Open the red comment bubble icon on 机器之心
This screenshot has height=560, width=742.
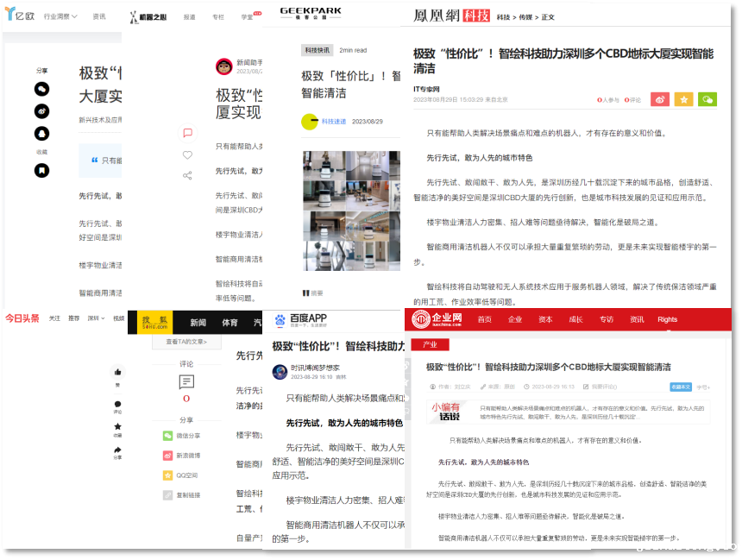coord(187,133)
